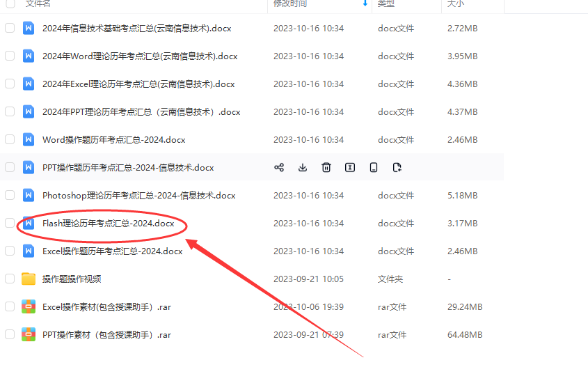The height and width of the screenshot is (374, 588).
Task: Download PPT操作题历年考点汇总 file via download icon
Action: coord(303,167)
